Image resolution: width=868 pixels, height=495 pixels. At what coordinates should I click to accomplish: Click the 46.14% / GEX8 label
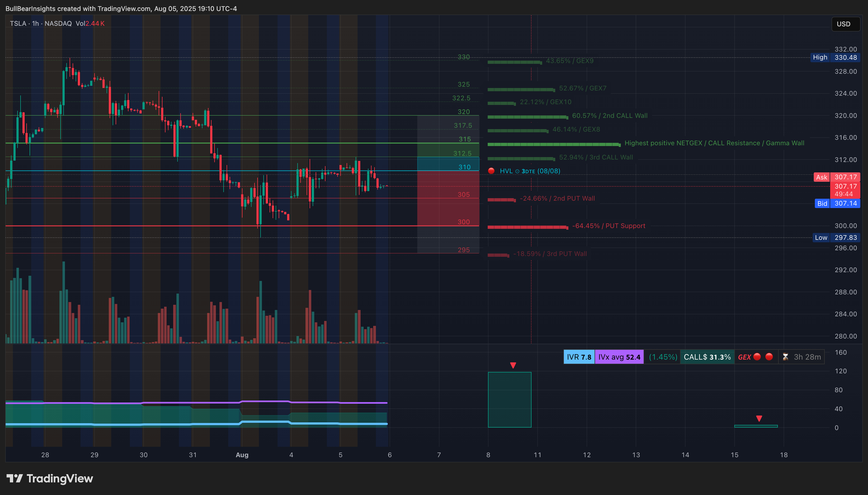[576, 130]
